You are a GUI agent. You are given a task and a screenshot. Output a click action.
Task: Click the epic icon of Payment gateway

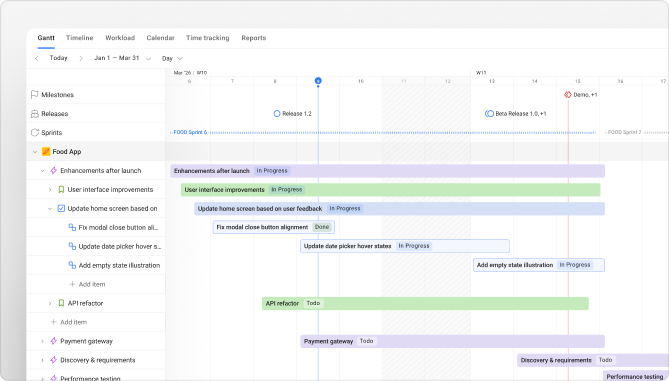54,341
